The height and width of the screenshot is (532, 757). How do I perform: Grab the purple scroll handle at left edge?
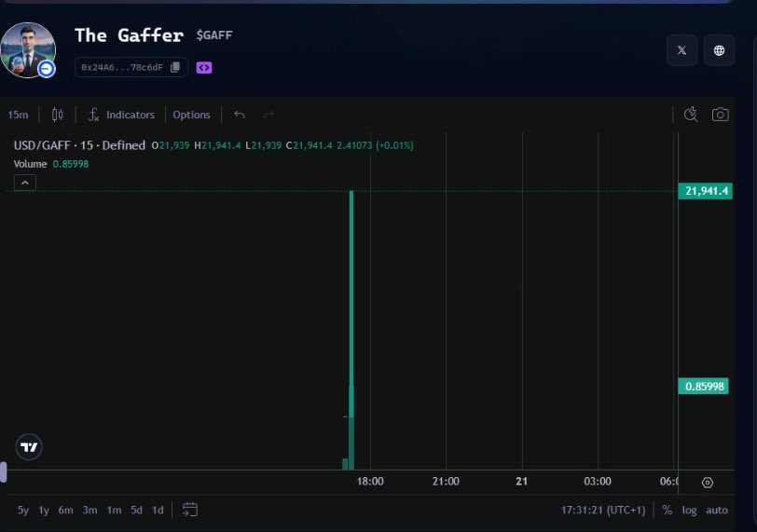(x=3, y=472)
